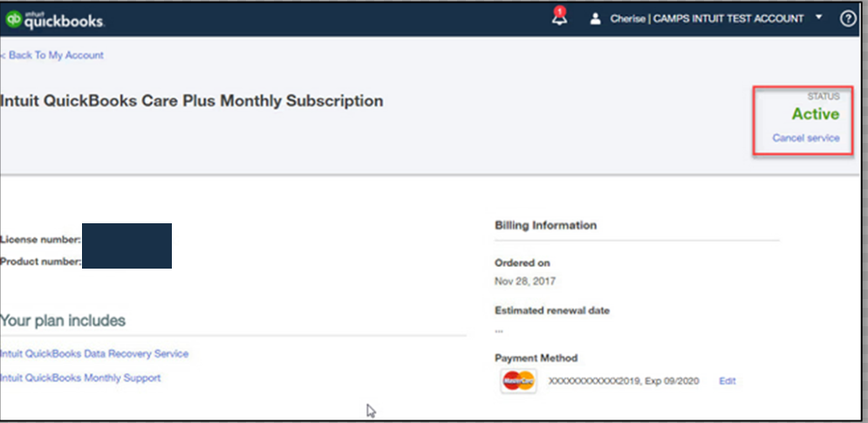This screenshot has width=868, height=423.
Task: Select the subscription title heading
Action: (192, 101)
